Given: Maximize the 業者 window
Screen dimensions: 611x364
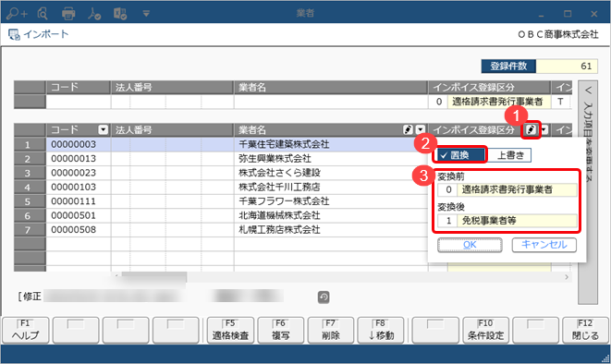Looking at the screenshot, I should tap(568, 14).
